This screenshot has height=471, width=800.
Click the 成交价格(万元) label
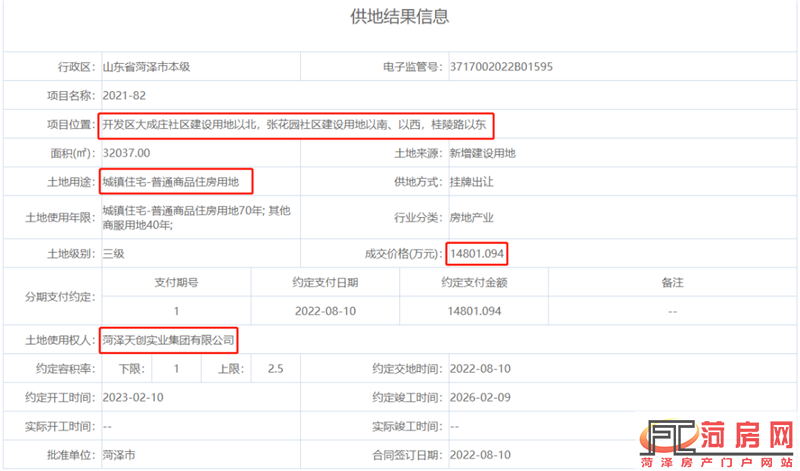(403, 254)
